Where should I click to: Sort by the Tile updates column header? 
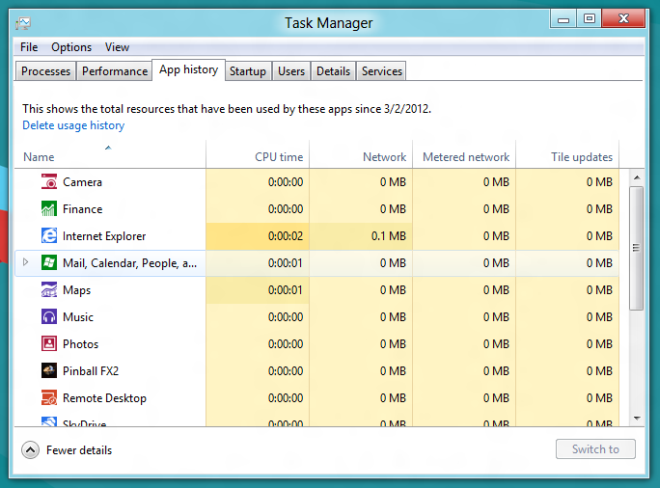click(x=567, y=155)
